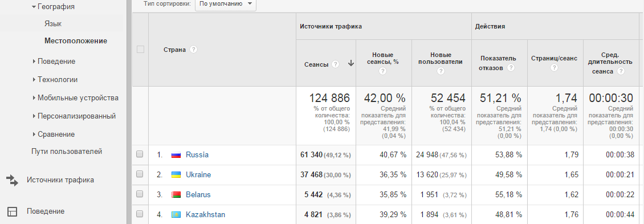The height and width of the screenshot is (224, 644).
Task: Sort by Новые пользователи column
Action: (x=441, y=58)
